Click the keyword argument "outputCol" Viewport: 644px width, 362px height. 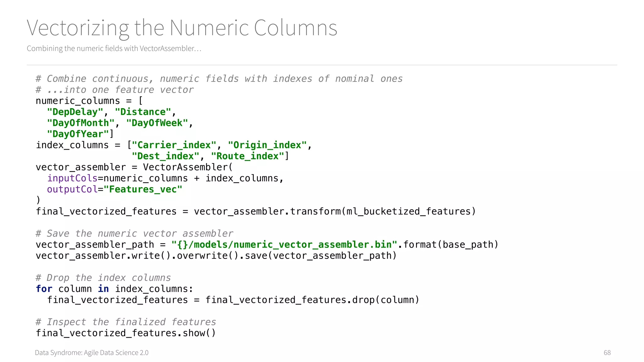(72, 189)
